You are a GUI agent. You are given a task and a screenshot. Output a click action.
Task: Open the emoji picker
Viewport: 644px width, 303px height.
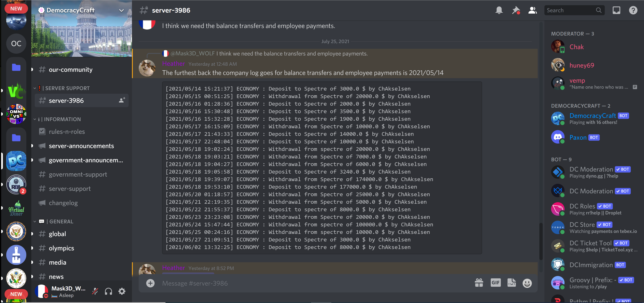coord(527,283)
